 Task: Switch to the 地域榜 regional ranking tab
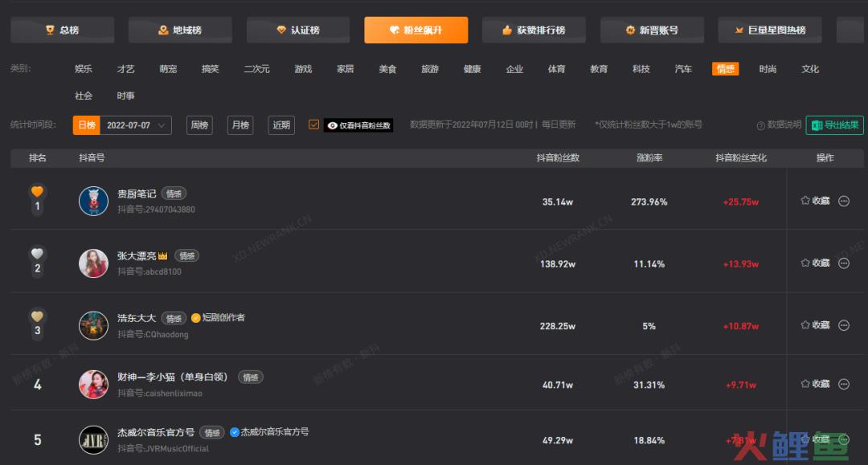pos(180,30)
